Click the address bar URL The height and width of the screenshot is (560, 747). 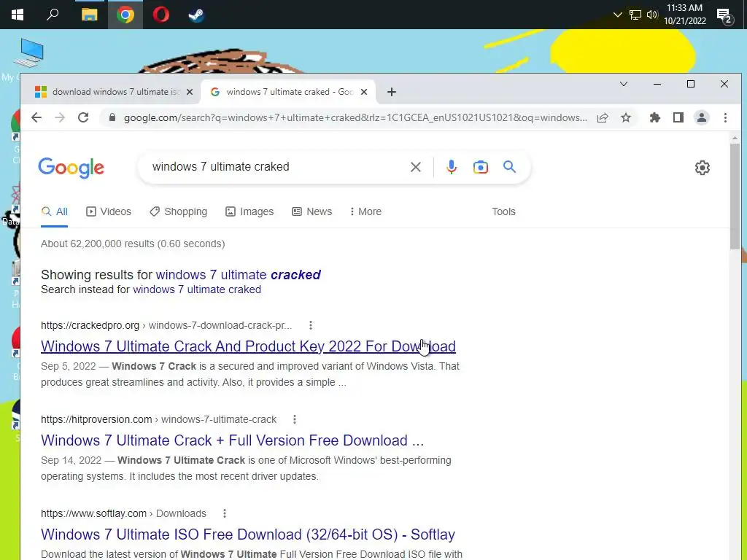pos(355,117)
